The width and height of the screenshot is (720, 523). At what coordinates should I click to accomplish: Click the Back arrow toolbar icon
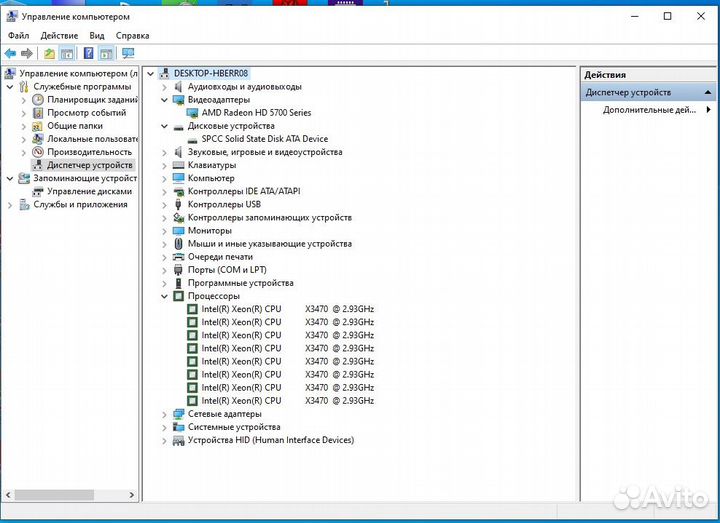[x=10, y=53]
